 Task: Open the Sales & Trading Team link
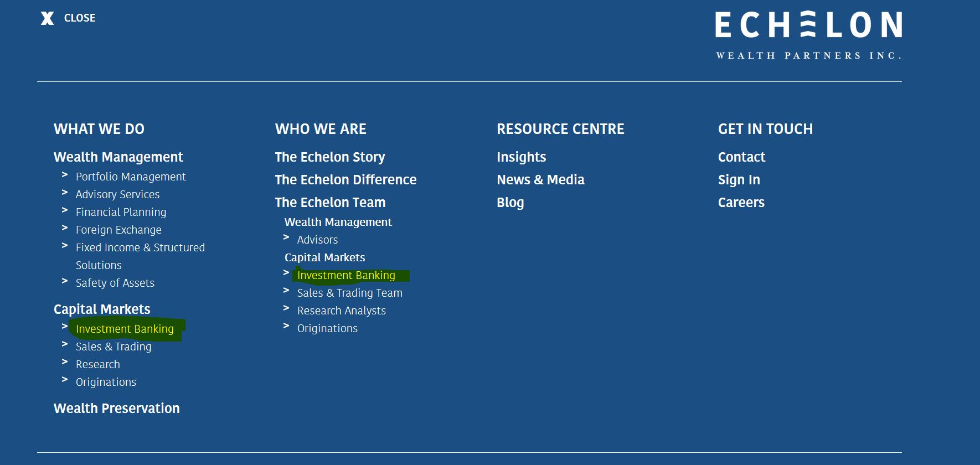pyautogui.click(x=350, y=293)
